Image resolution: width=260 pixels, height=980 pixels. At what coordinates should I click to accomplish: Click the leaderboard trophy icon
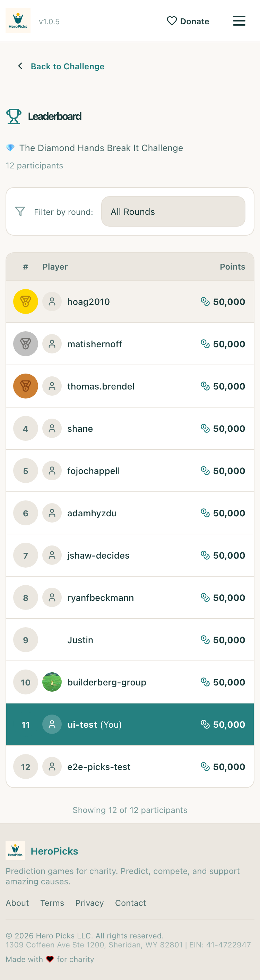[14, 116]
